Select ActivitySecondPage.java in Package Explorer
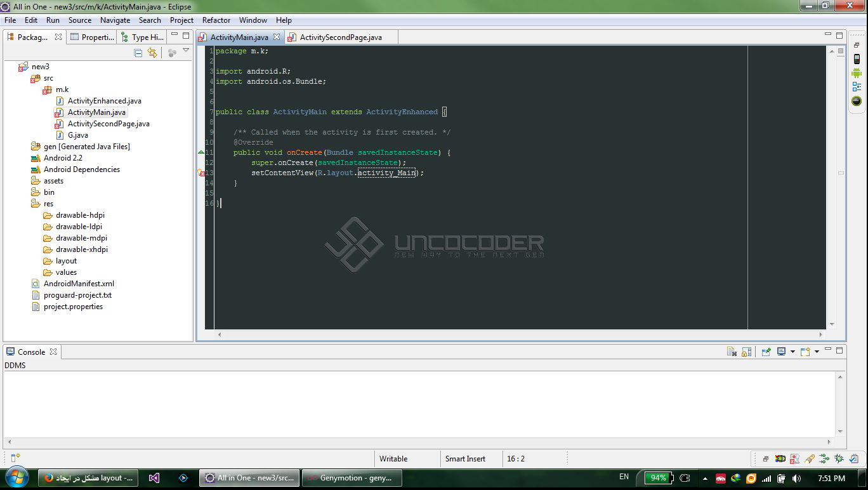This screenshot has height=490, width=868. [103, 124]
